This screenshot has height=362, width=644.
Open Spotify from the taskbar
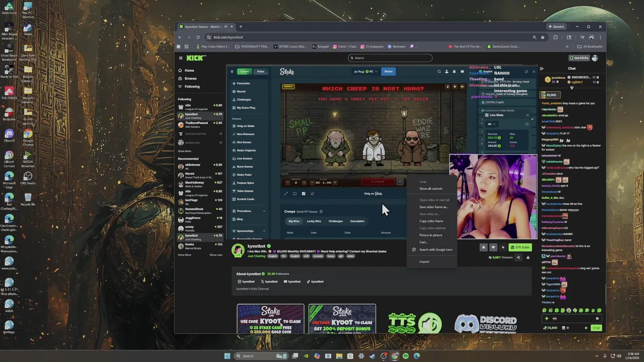pyautogui.click(x=406, y=356)
